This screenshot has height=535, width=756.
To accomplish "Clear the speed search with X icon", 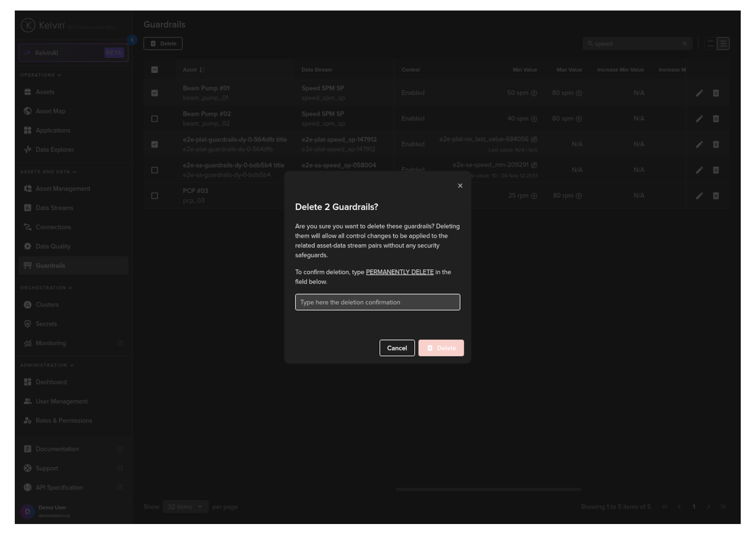I will pyautogui.click(x=684, y=44).
